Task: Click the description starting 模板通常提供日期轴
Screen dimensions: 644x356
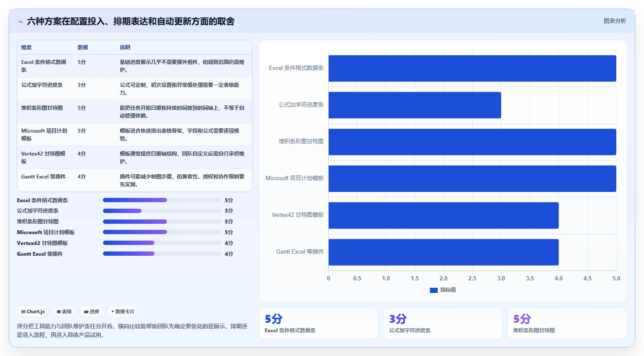Action: point(182,157)
